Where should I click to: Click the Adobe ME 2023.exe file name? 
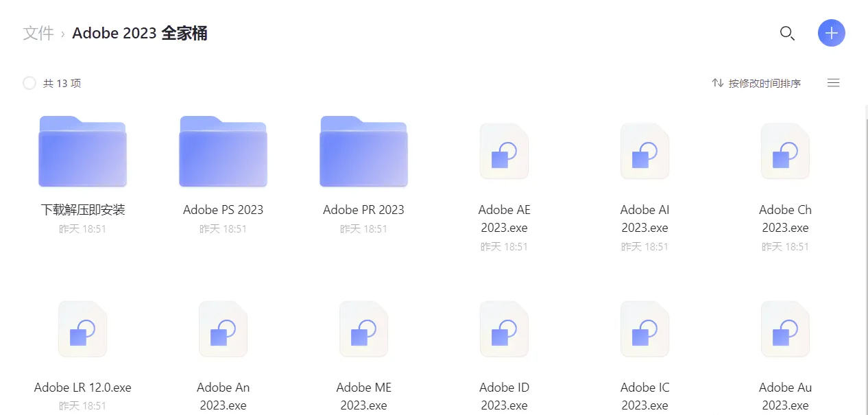click(x=363, y=396)
